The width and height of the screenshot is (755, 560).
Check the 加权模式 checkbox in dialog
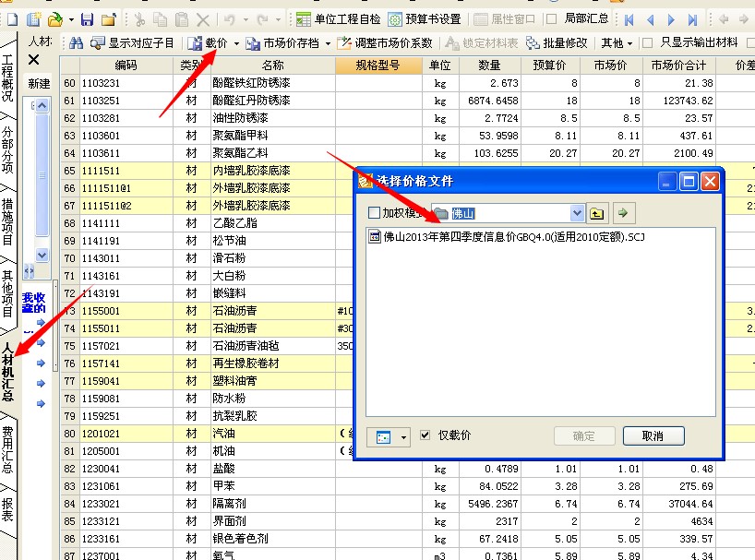(374, 212)
